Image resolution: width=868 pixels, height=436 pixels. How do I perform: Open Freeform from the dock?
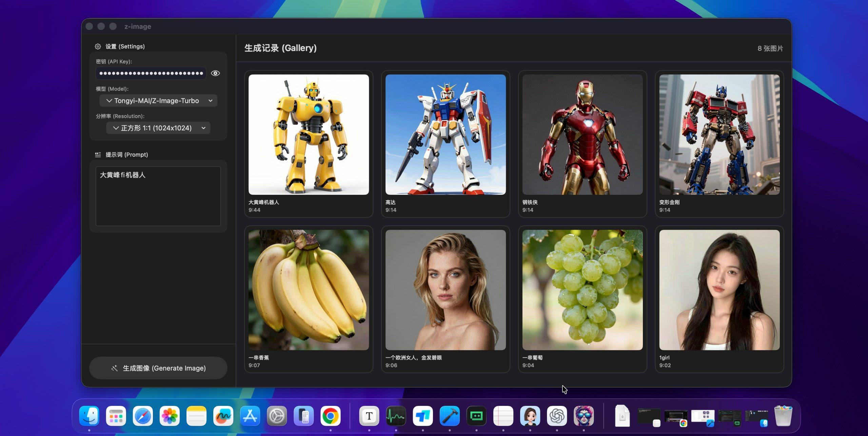[x=223, y=416]
